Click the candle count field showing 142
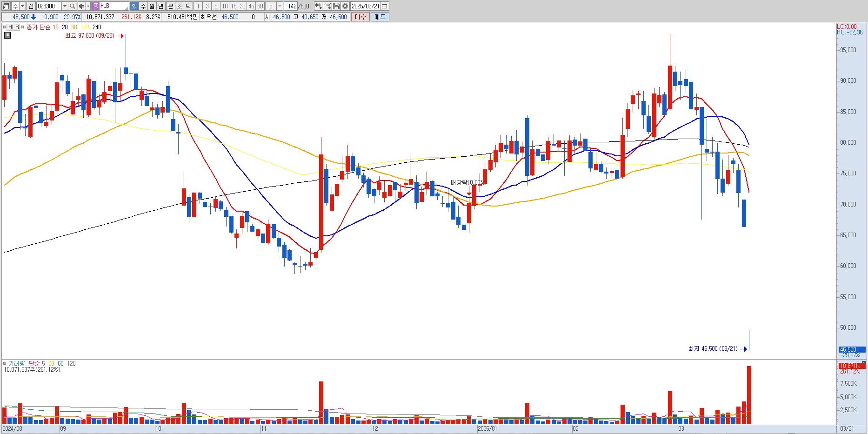The image size is (868, 434). click(x=292, y=6)
